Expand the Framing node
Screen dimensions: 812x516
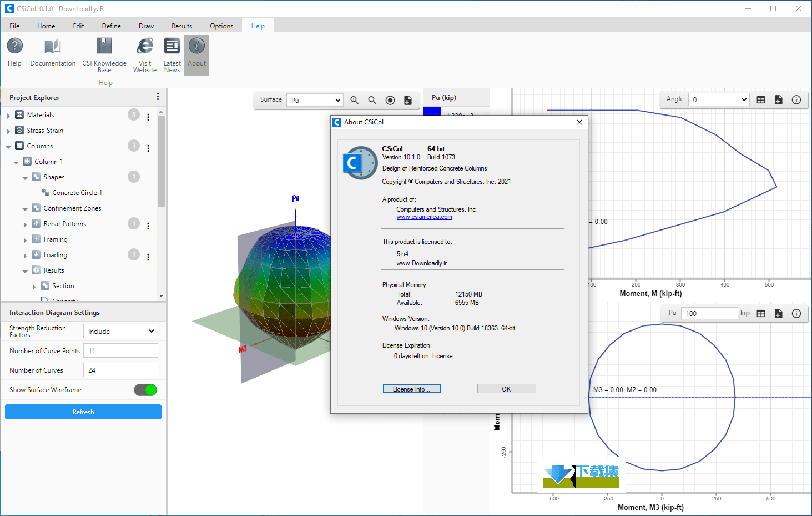coord(25,240)
